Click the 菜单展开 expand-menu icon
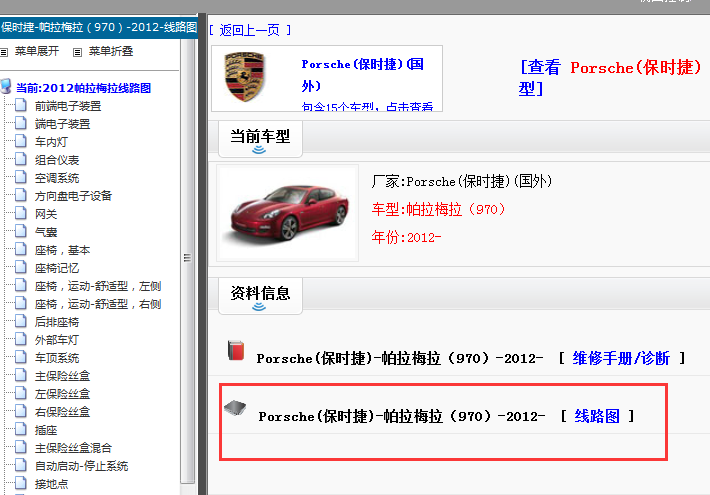 [4, 52]
